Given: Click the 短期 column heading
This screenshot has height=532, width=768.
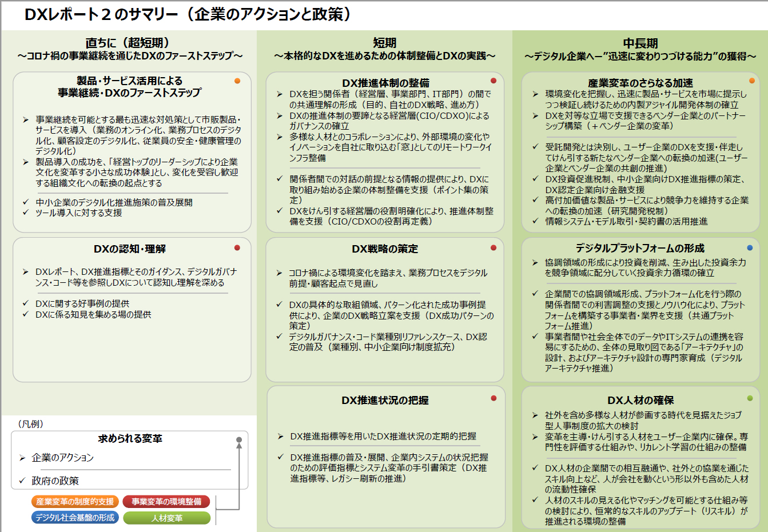Looking at the screenshot, I should [384, 43].
